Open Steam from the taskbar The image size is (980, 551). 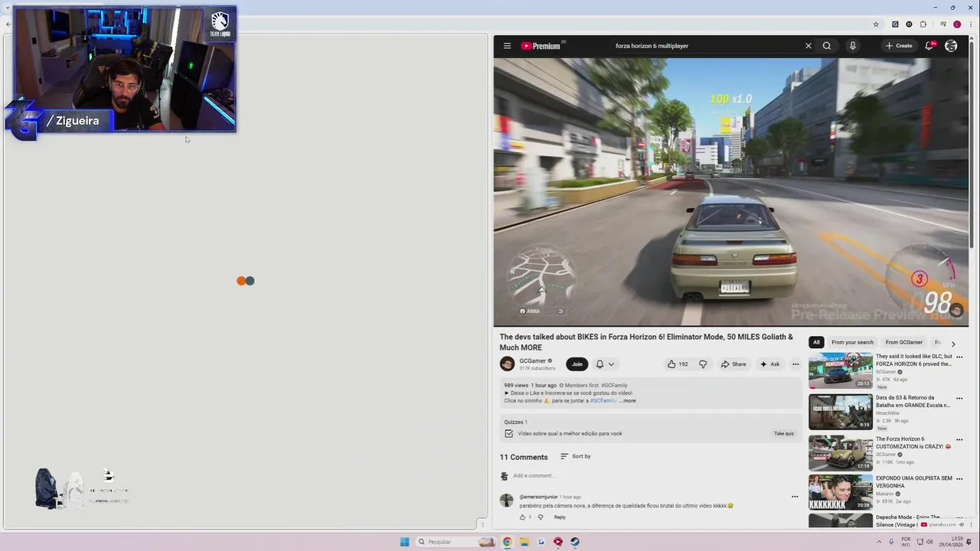pos(575,542)
